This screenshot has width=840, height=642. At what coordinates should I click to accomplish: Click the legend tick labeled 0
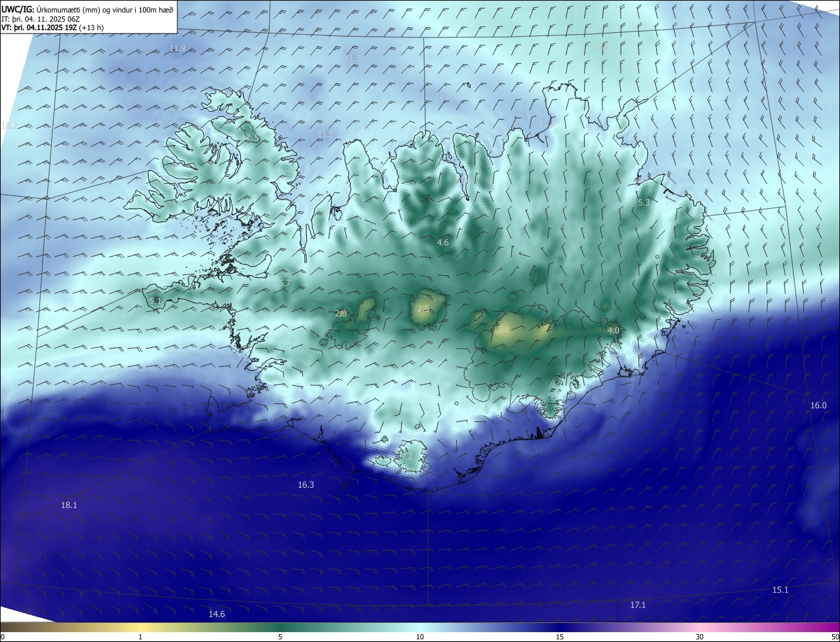click(x=3, y=637)
